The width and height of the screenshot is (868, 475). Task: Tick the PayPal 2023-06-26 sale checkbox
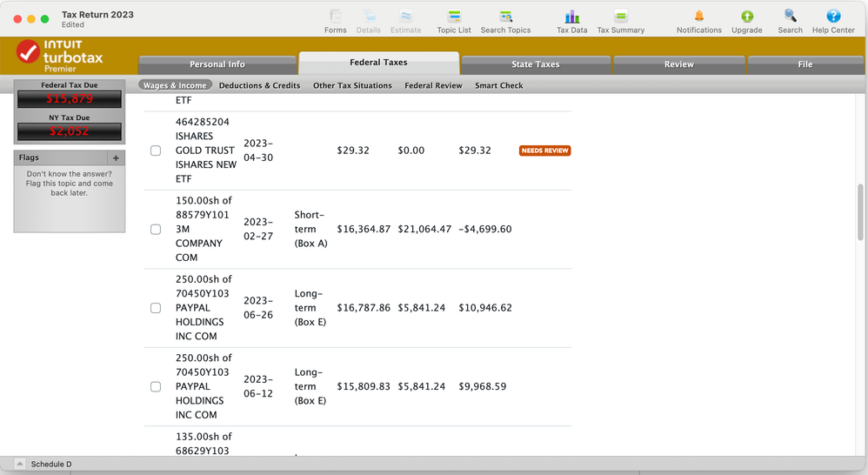coord(156,308)
